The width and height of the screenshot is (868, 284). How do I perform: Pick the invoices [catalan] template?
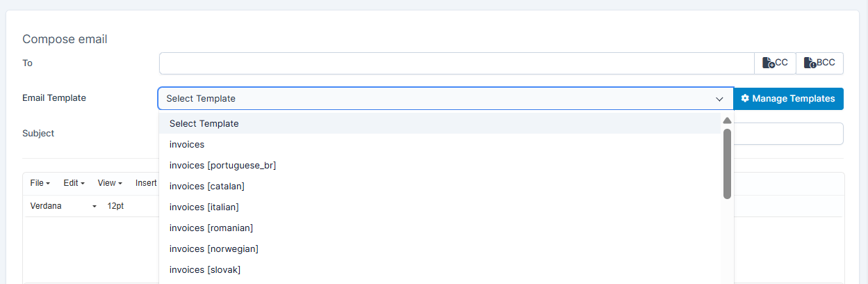(x=206, y=186)
